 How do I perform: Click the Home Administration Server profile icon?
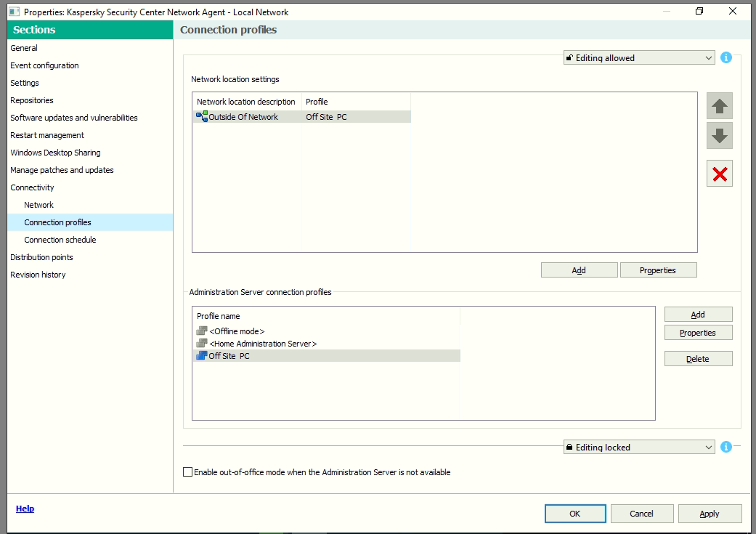click(x=202, y=344)
